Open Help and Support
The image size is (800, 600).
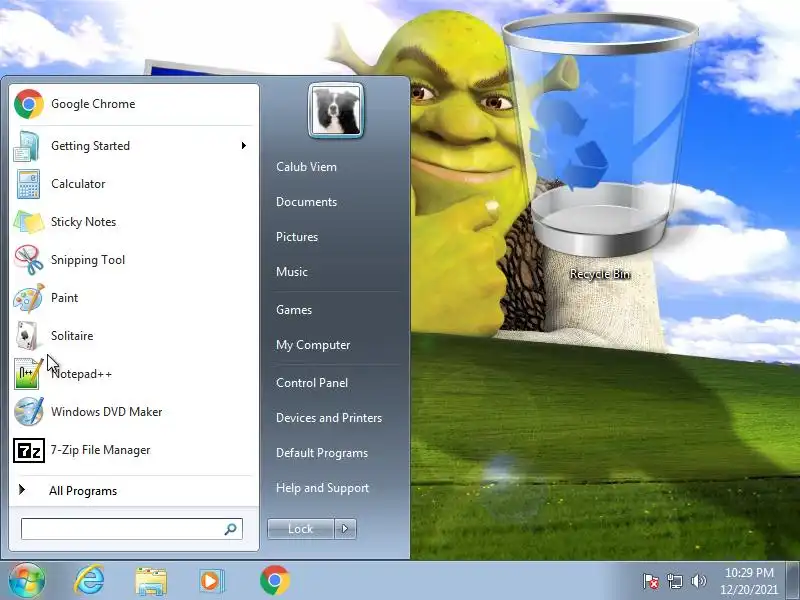(x=322, y=488)
